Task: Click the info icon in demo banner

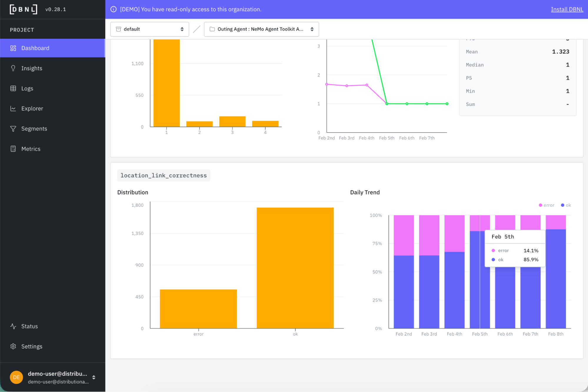Action: click(114, 9)
